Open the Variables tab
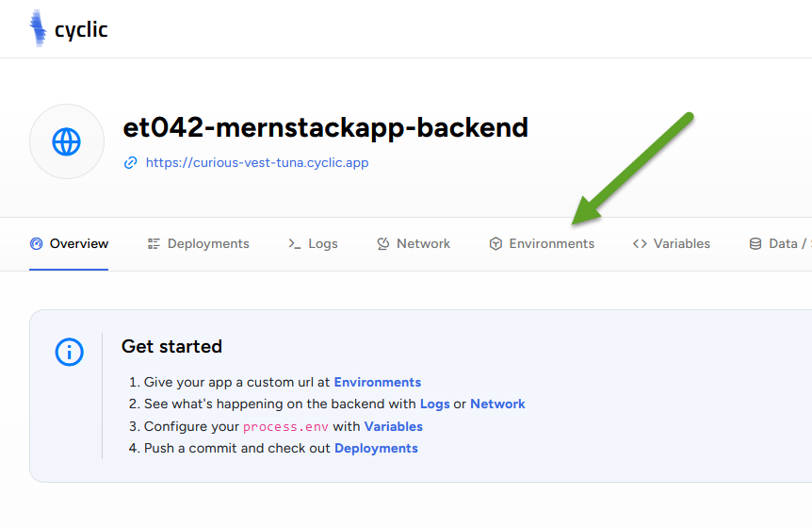Screen dimensions: 812x528 [672, 243]
